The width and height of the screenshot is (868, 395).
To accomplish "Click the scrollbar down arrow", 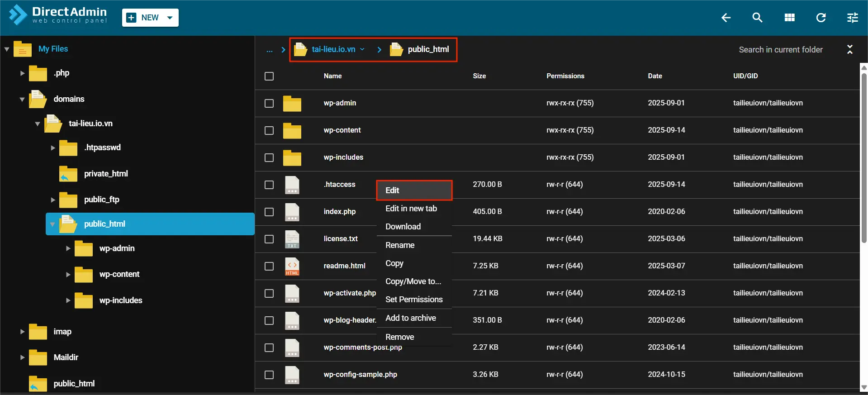I will (864, 387).
